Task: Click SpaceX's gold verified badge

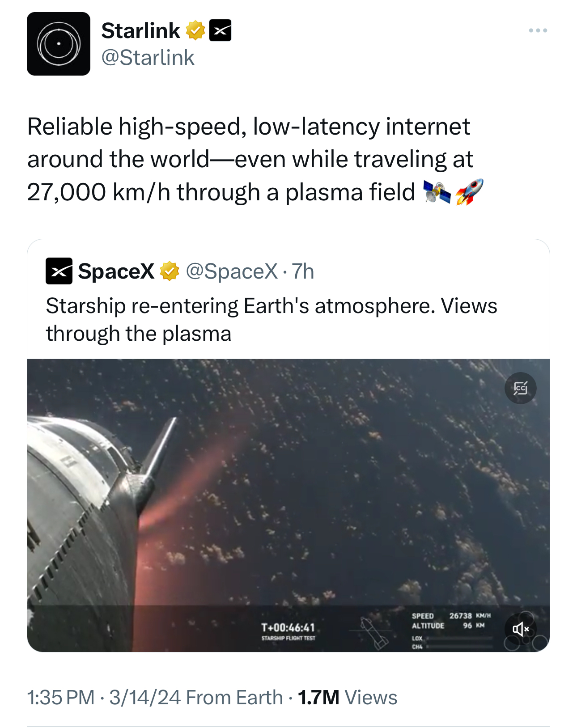Action: point(170,271)
